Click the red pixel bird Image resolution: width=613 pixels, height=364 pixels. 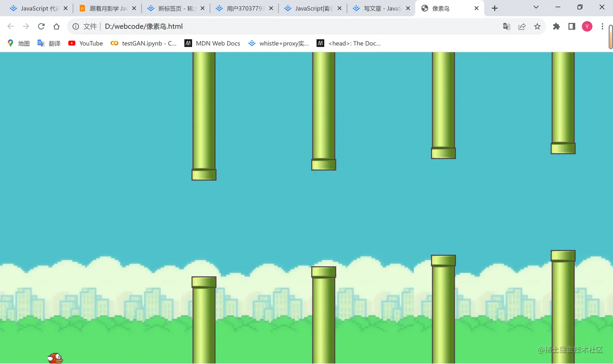click(55, 358)
